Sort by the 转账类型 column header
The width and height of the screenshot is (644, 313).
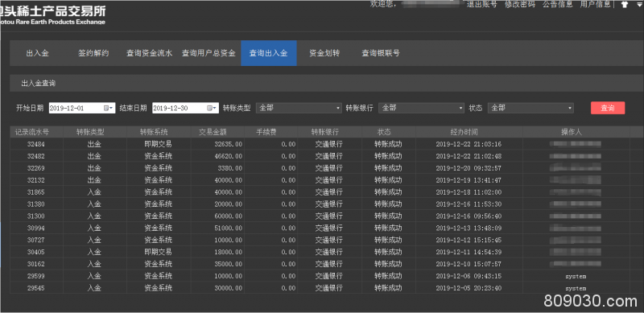tap(94, 132)
